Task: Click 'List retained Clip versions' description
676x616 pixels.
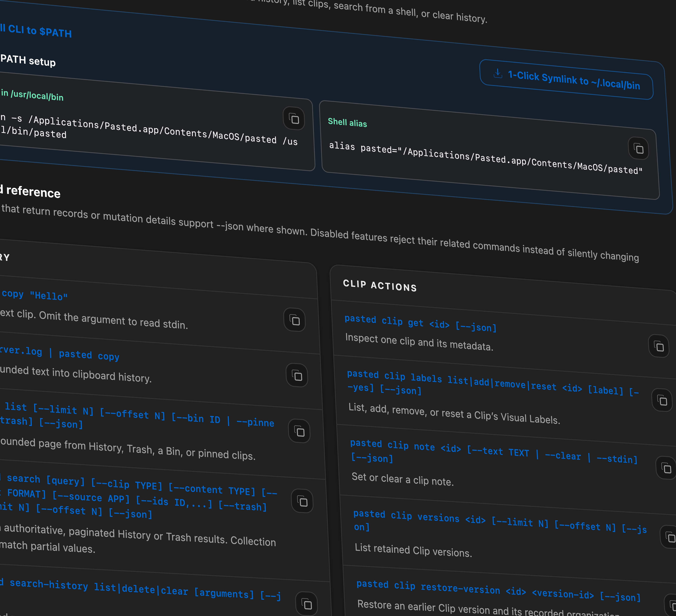Action: pyautogui.click(x=413, y=550)
